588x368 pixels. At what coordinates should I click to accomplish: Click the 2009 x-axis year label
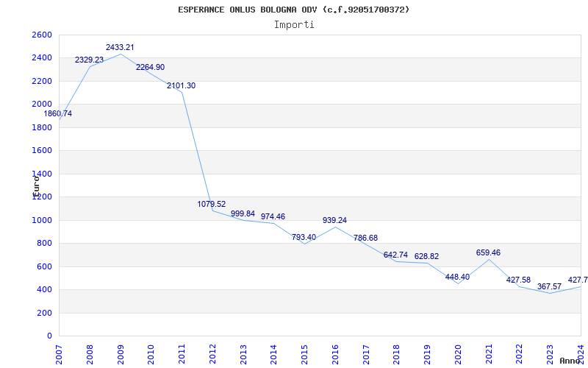click(121, 354)
